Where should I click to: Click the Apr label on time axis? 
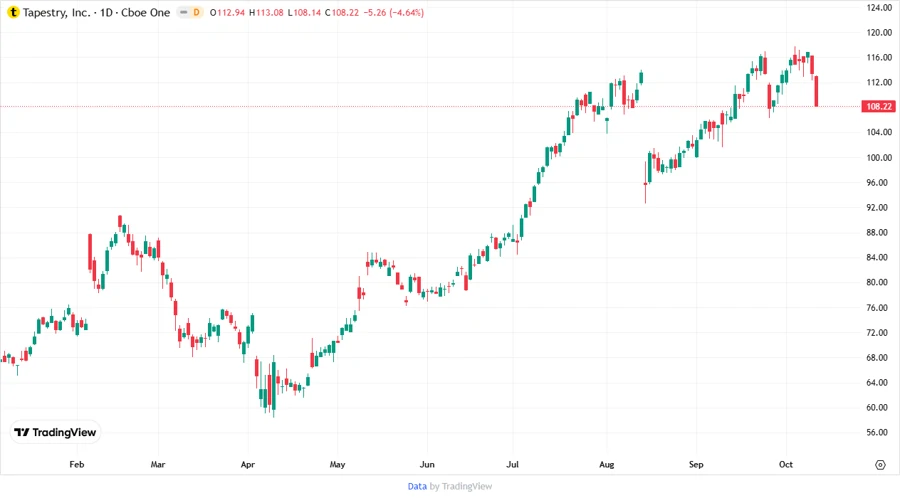point(248,465)
